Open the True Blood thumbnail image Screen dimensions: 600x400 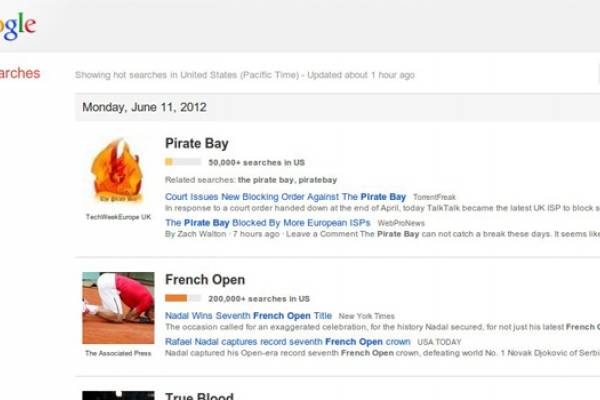[118, 395]
